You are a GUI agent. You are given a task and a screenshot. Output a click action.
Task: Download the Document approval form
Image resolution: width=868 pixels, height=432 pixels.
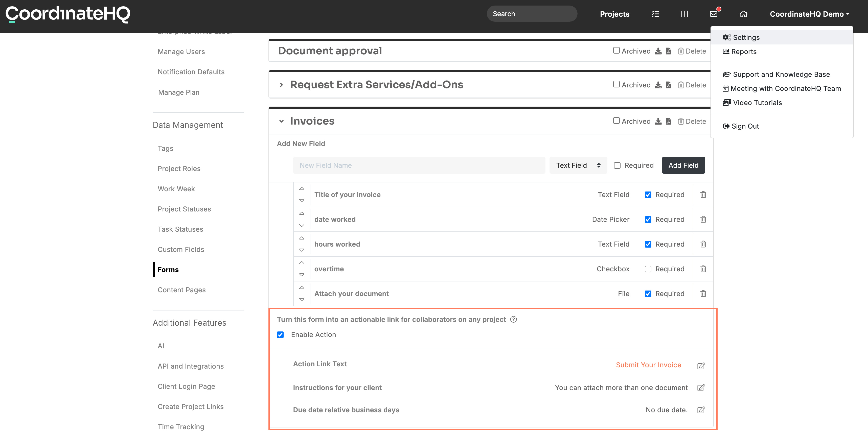pyautogui.click(x=658, y=51)
